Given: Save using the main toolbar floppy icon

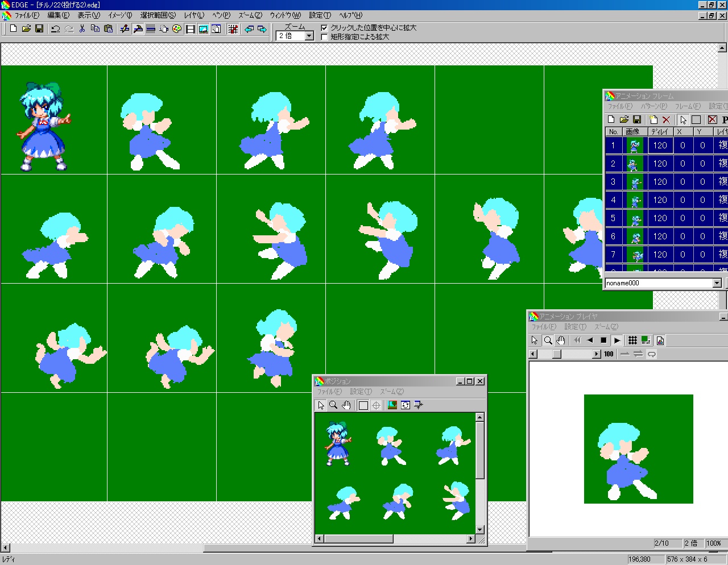Looking at the screenshot, I should (x=39, y=28).
